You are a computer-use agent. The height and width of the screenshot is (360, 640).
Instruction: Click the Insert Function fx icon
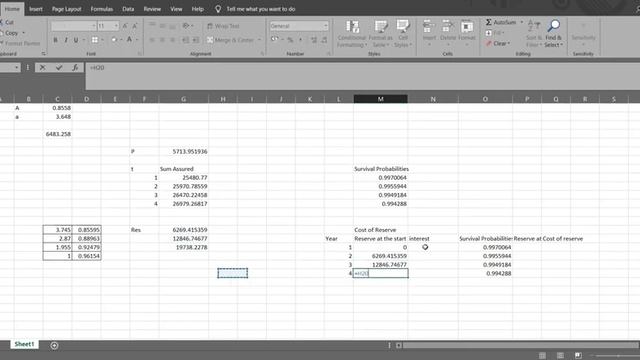pyautogui.click(x=75, y=68)
